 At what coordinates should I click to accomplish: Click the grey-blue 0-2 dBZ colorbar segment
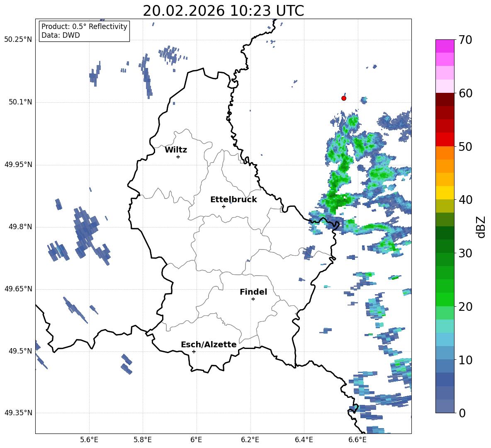pos(445,406)
